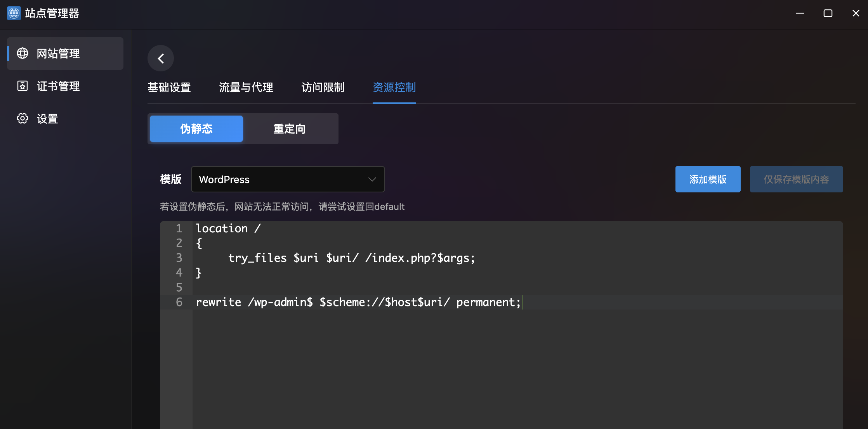Maximize the 站点管理器 window
The height and width of the screenshot is (429, 868).
click(x=828, y=13)
